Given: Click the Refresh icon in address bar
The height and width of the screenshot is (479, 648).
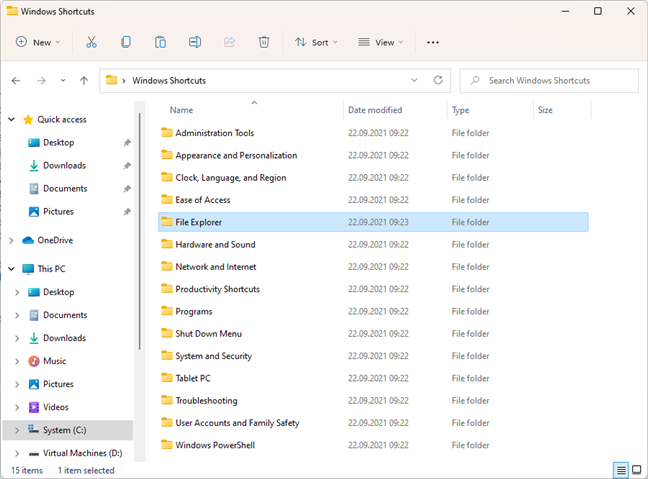Looking at the screenshot, I should (438, 80).
